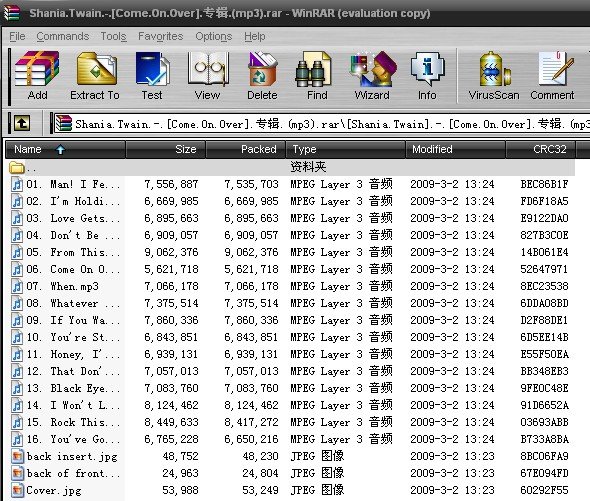Select file 02. I'm Holdi...
The width and height of the screenshot is (590, 501).
tap(73, 201)
